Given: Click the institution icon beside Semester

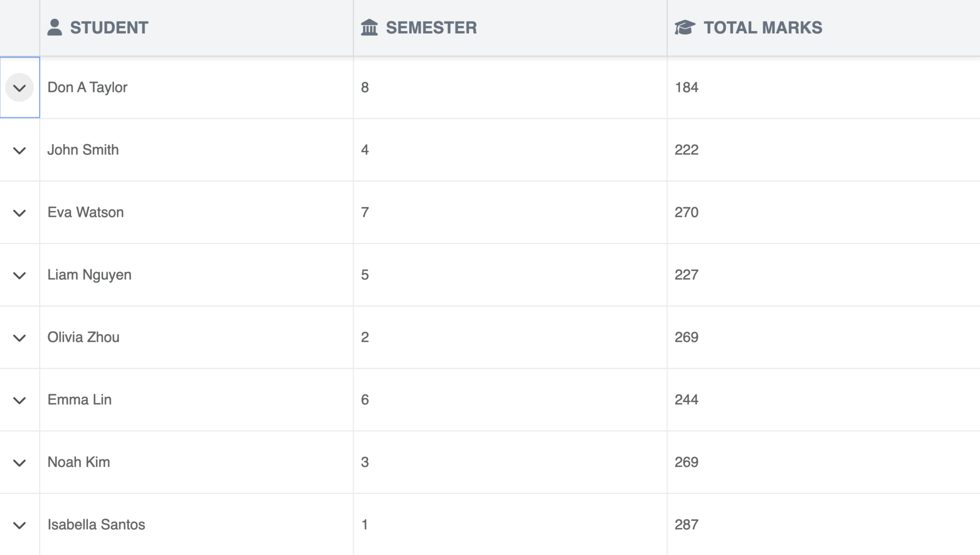Looking at the screenshot, I should tap(369, 27).
